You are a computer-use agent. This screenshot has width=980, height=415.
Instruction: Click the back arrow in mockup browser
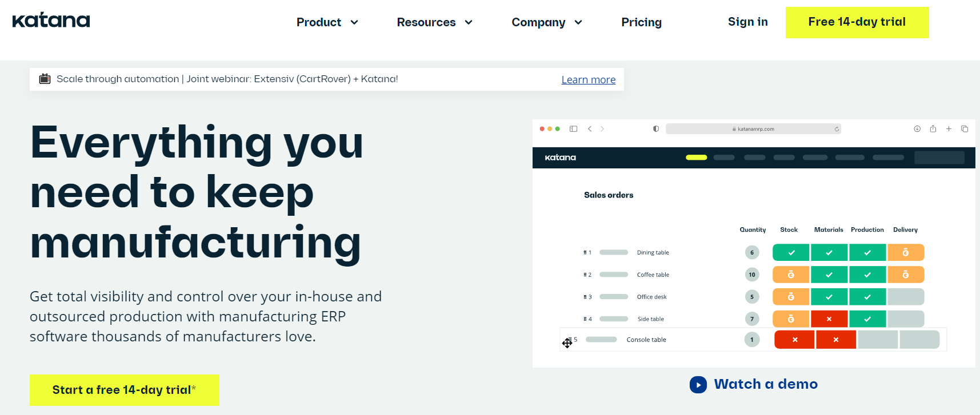590,129
